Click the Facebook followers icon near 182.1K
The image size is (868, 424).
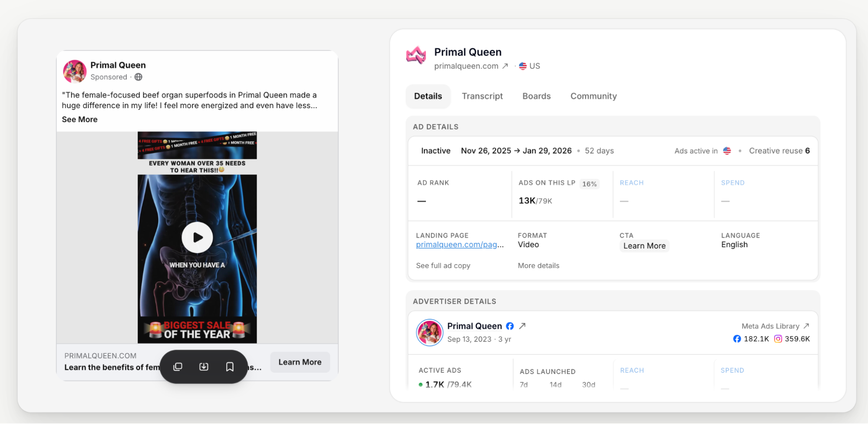(x=737, y=339)
